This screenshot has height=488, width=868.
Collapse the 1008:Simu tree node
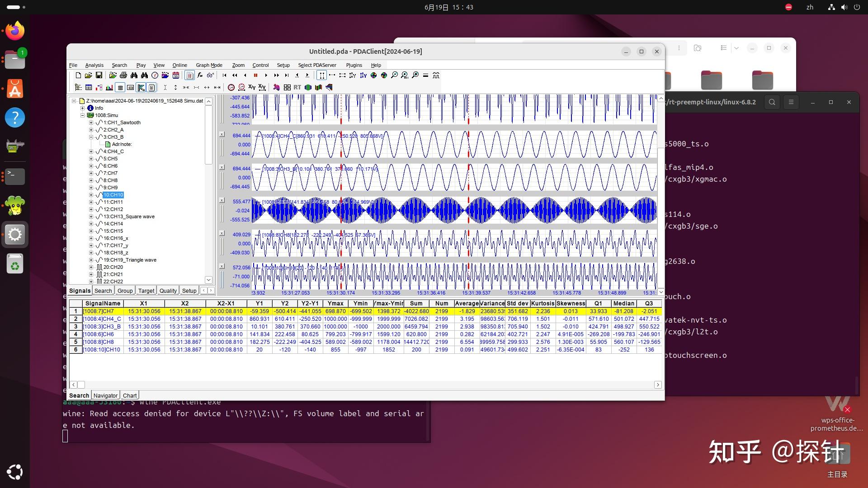tap(82, 115)
